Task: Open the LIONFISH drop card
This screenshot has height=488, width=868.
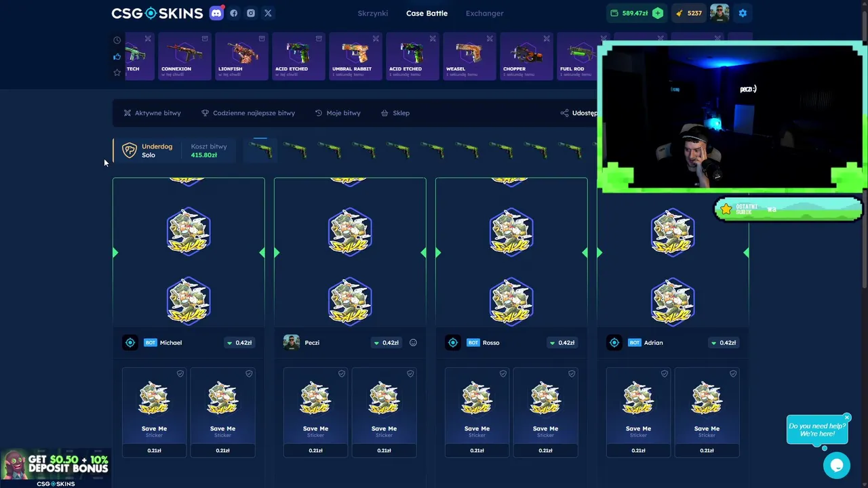Action: click(241, 56)
